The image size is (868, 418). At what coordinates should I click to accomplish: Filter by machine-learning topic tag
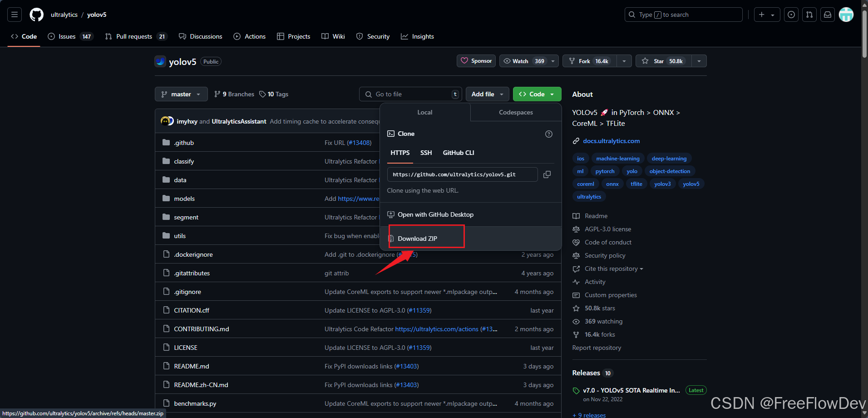[618, 159]
